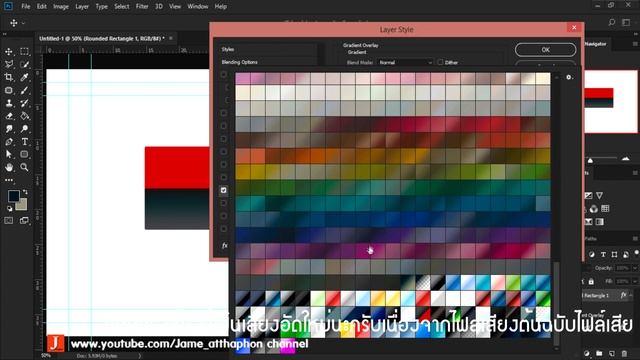Open the layer Fill dropdown arrow
The height and width of the screenshot is (360, 640).
coord(635,282)
